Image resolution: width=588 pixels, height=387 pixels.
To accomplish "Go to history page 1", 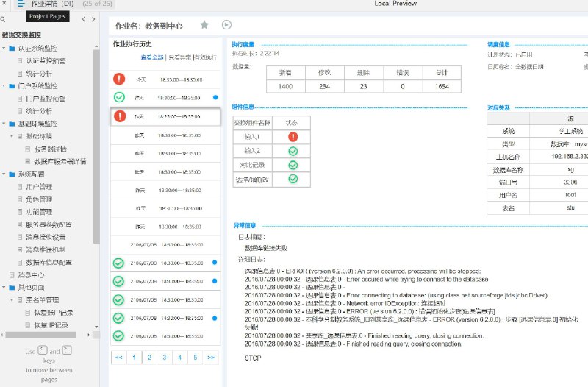I will coord(135,358).
